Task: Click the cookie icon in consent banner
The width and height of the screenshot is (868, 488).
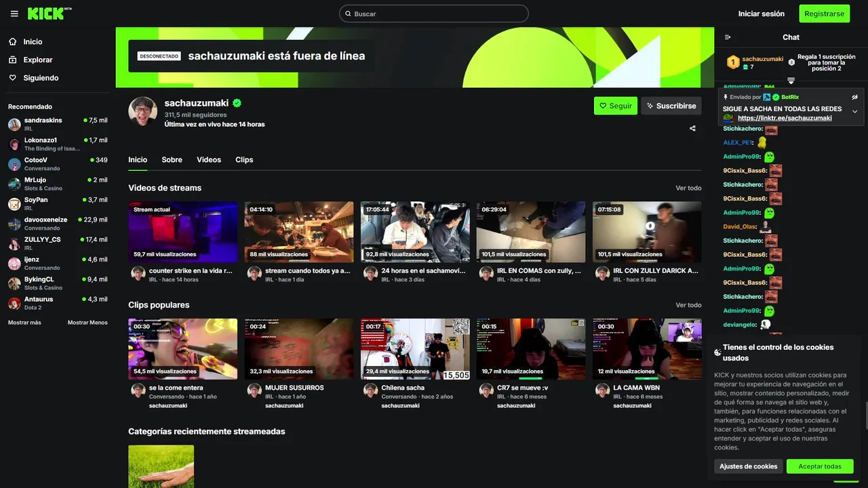Action: (x=717, y=352)
